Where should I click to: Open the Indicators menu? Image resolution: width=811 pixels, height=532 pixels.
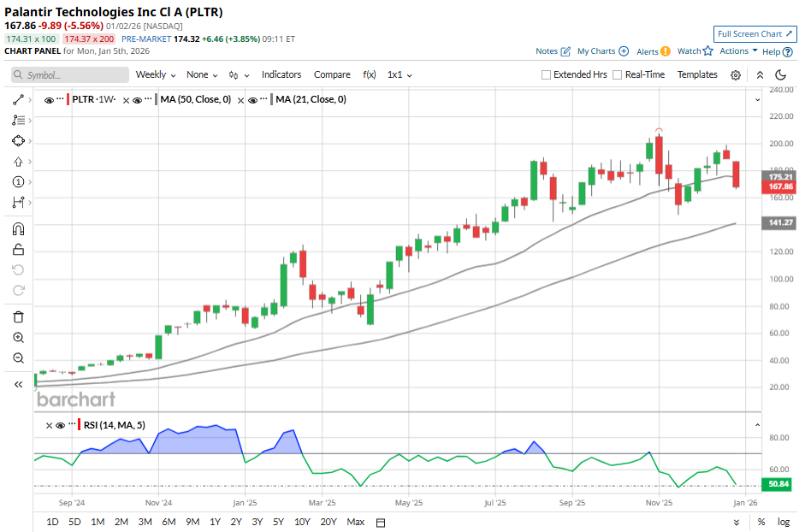pos(281,74)
